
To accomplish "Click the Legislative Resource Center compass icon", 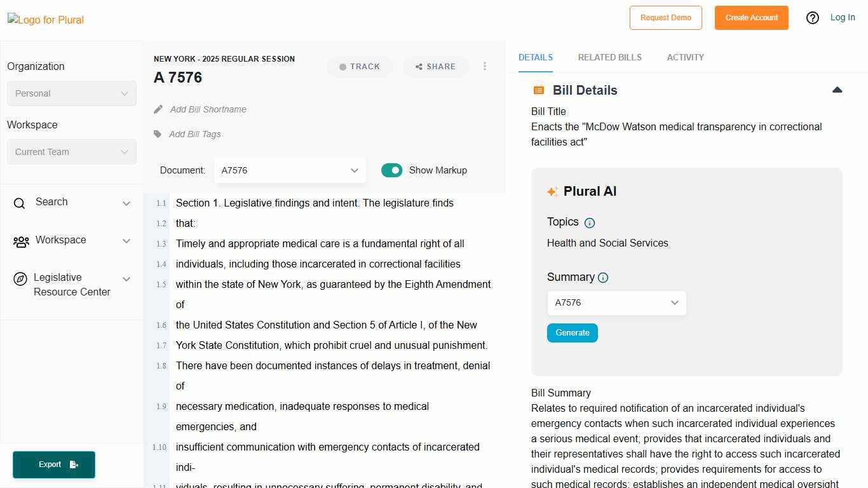I will [x=20, y=279].
